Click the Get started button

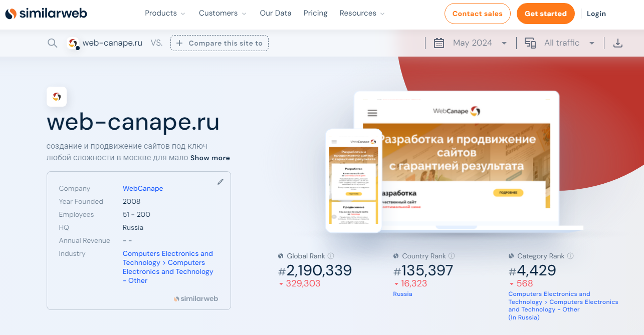(x=546, y=14)
